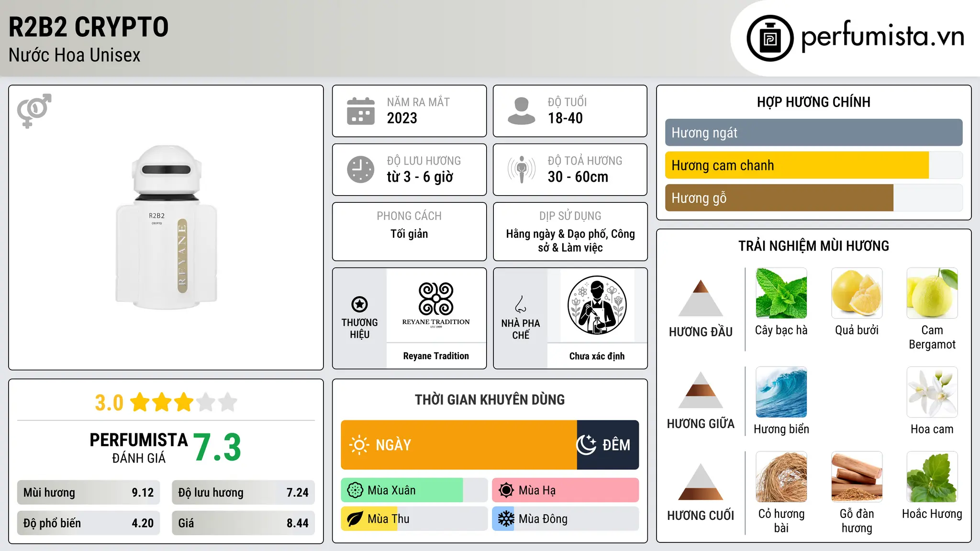Screen dimensions: 980x551
Task: Click the Hương cuối pyramid icon
Action: pyautogui.click(x=701, y=481)
